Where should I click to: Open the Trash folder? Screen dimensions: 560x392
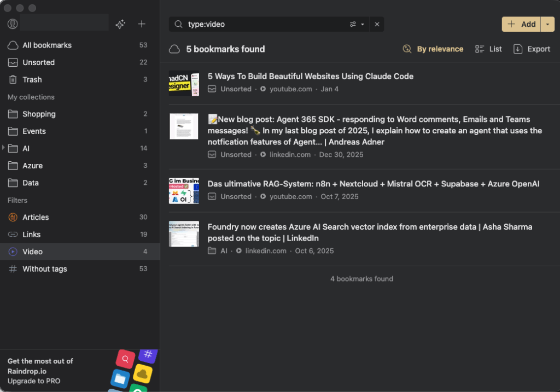click(x=32, y=79)
